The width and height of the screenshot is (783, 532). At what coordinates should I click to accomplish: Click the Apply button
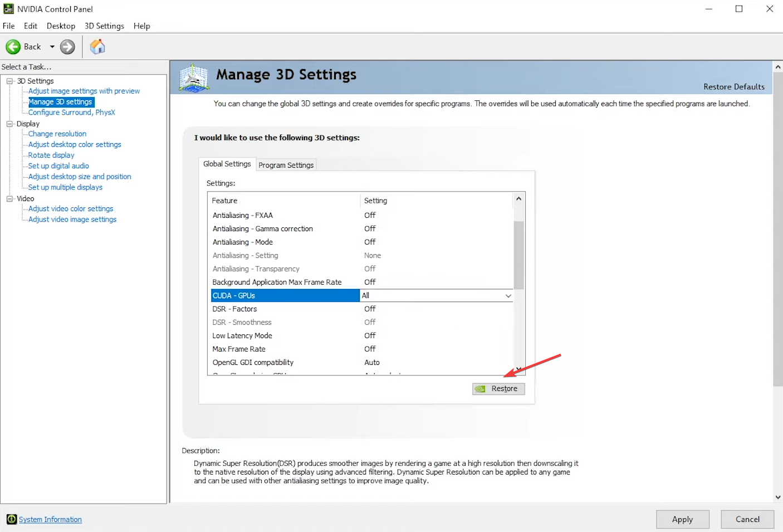point(682,519)
